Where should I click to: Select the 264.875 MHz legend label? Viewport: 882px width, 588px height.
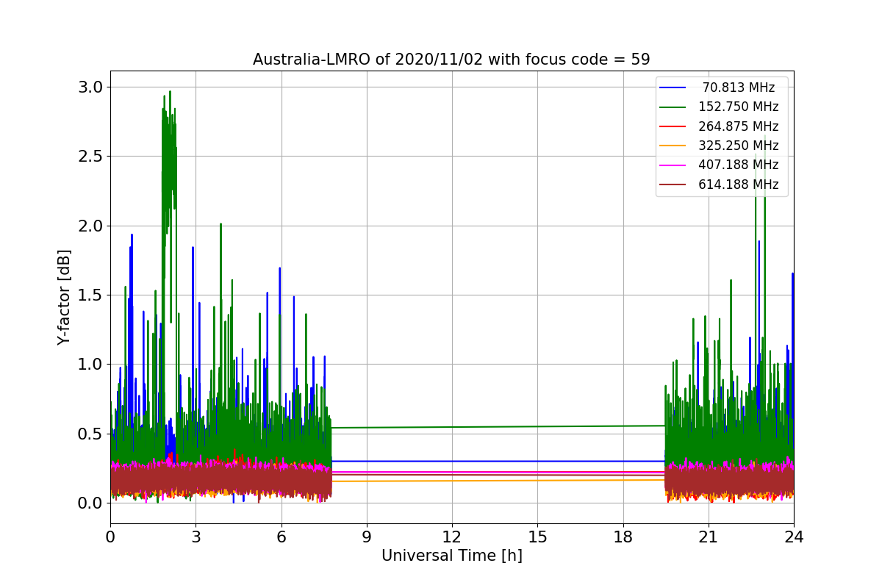point(739,126)
